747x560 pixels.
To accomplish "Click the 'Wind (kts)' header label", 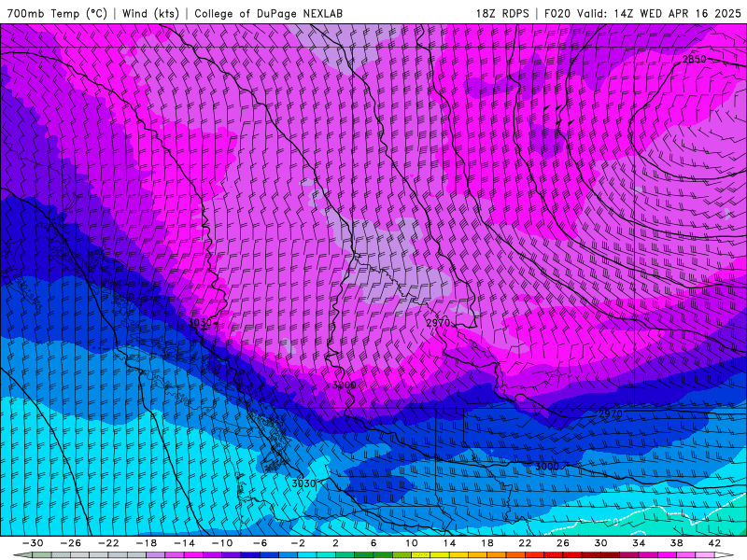I will point(150,13).
